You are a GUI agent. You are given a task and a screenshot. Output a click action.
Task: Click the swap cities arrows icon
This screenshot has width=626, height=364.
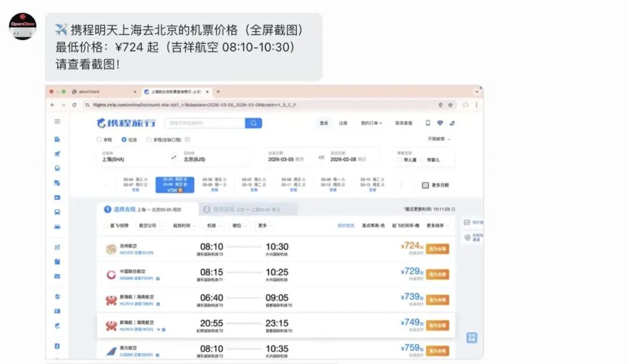174,157
